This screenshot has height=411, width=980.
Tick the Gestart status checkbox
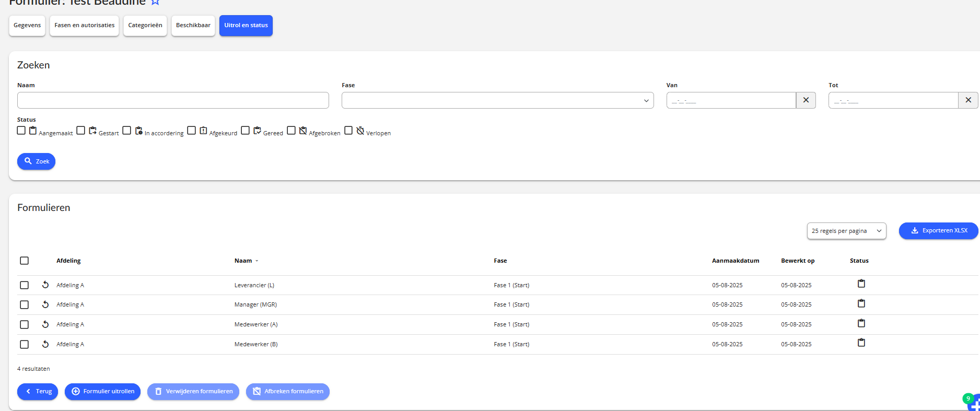point(80,131)
